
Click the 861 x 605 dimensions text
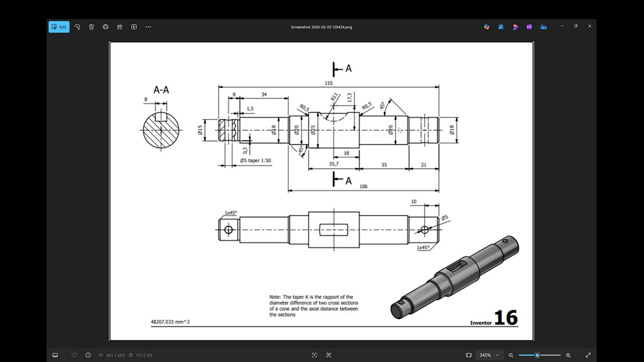(x=116, y=355)
